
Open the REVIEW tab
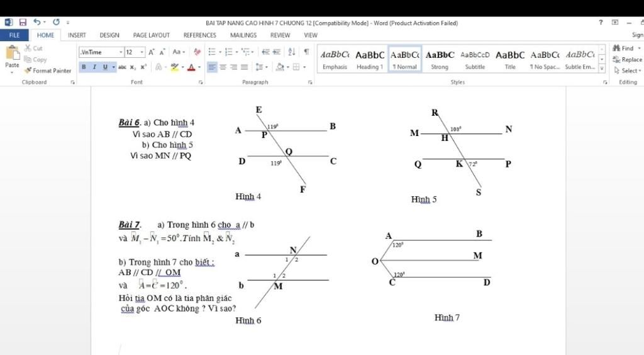(280, 35)
